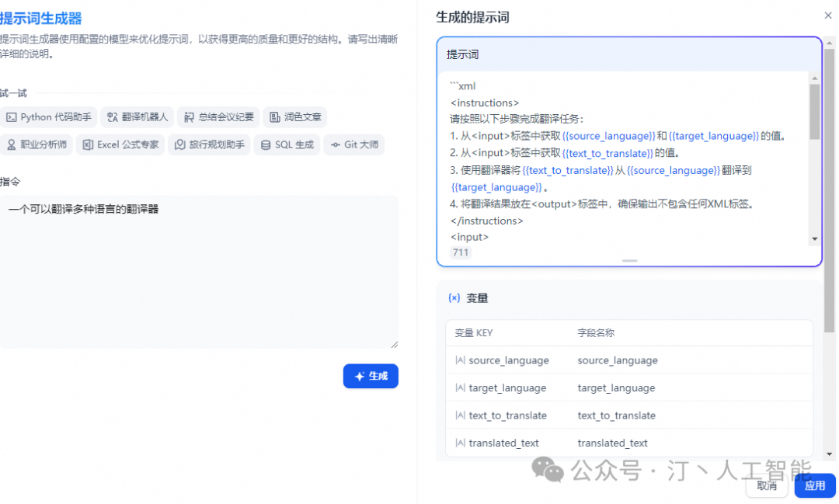Click translated_text in the 字段名称 column
The image size is (839, 504).
[613, 443]
